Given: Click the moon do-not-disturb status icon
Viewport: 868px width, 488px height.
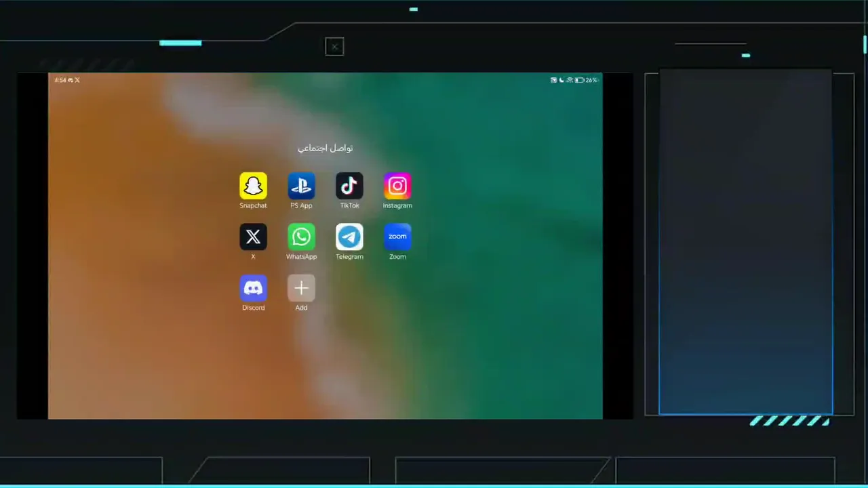Looking at the screenshot, I should click(561, 80).
